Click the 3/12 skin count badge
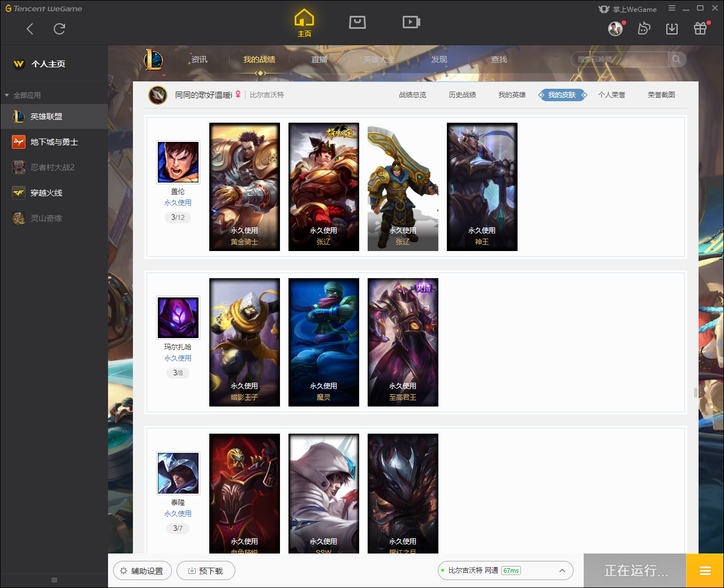 click(178, 218)
